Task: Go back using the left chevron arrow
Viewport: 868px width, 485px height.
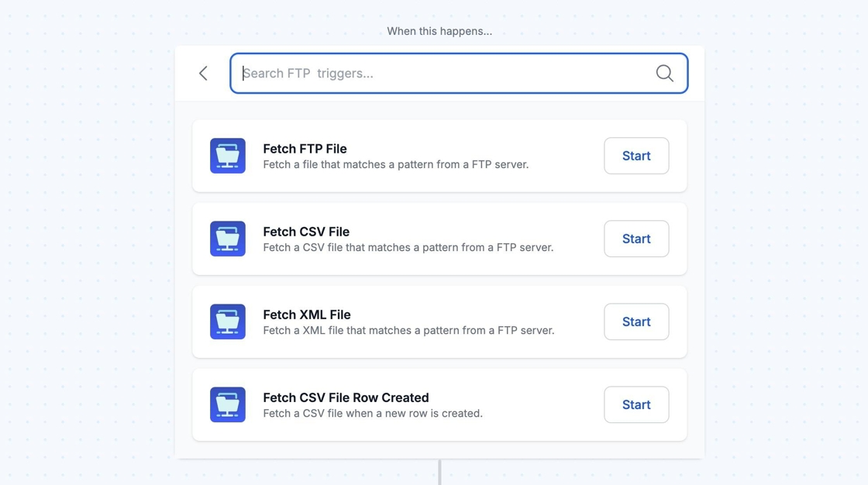Action: [x=203, y=74]
